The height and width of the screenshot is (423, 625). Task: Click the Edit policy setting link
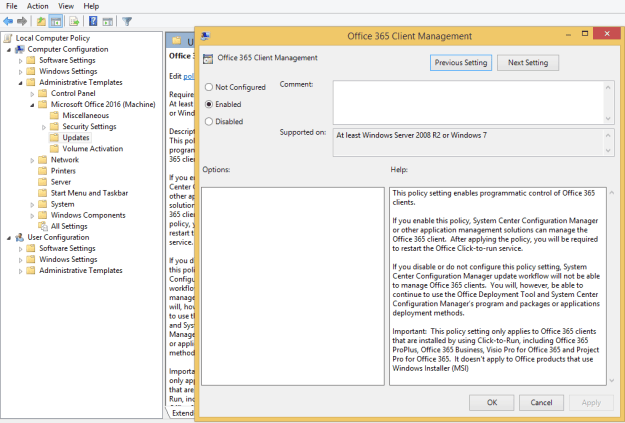(x=189, y=76)
